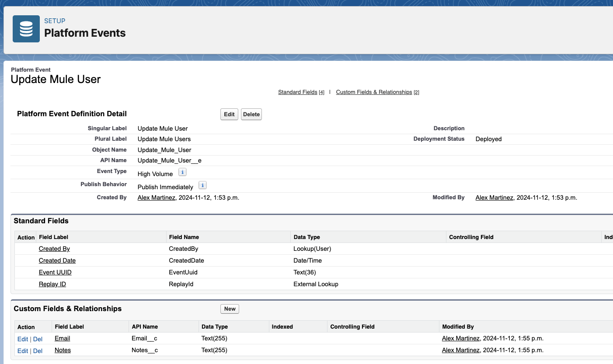
Task: Delete the Notes__c custom field
Action: click(38, 350)
